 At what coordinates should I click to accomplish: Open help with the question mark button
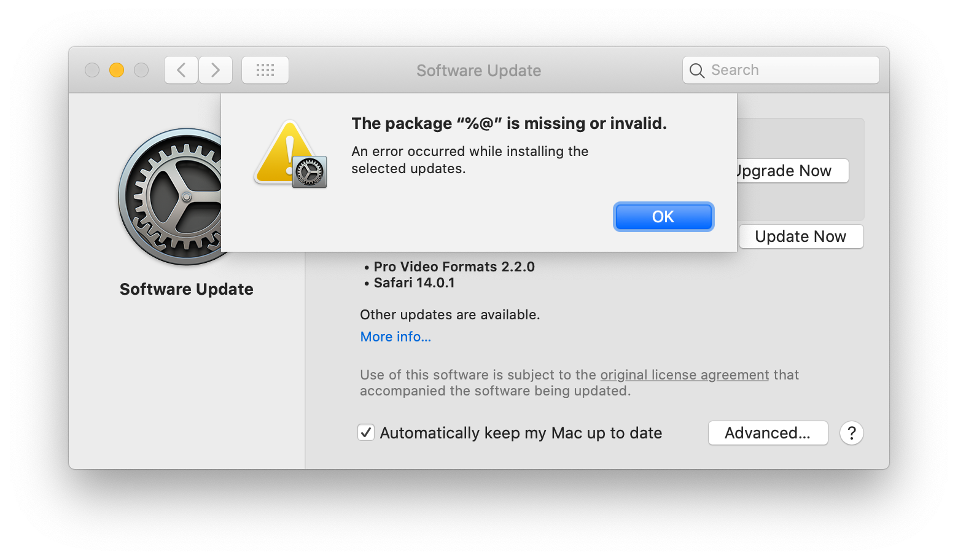851,433
